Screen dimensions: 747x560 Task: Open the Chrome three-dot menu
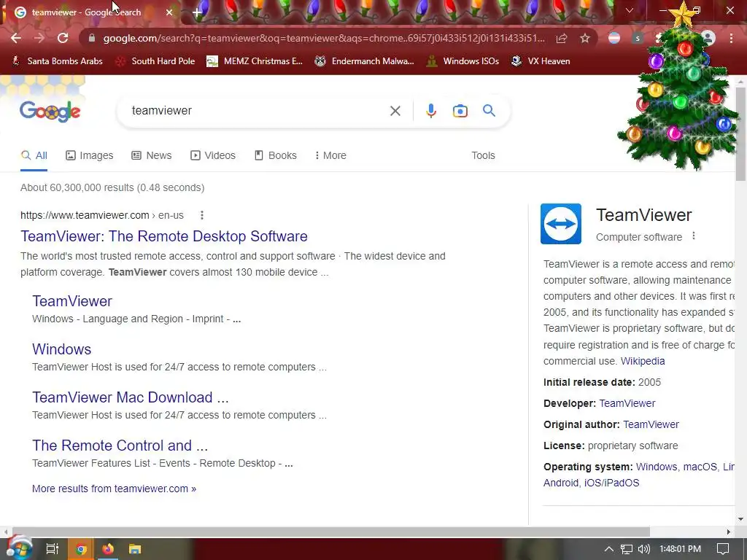click(x=731, y=38)
